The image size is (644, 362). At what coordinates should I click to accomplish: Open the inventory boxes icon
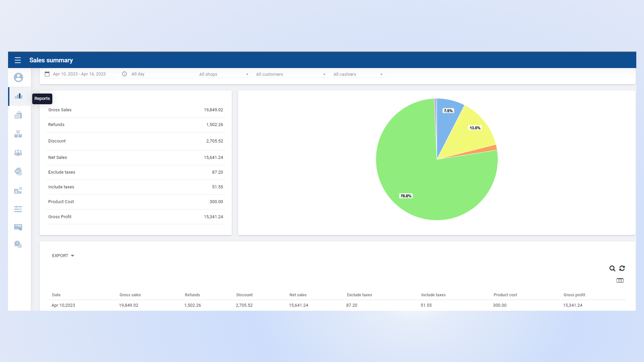18,134
